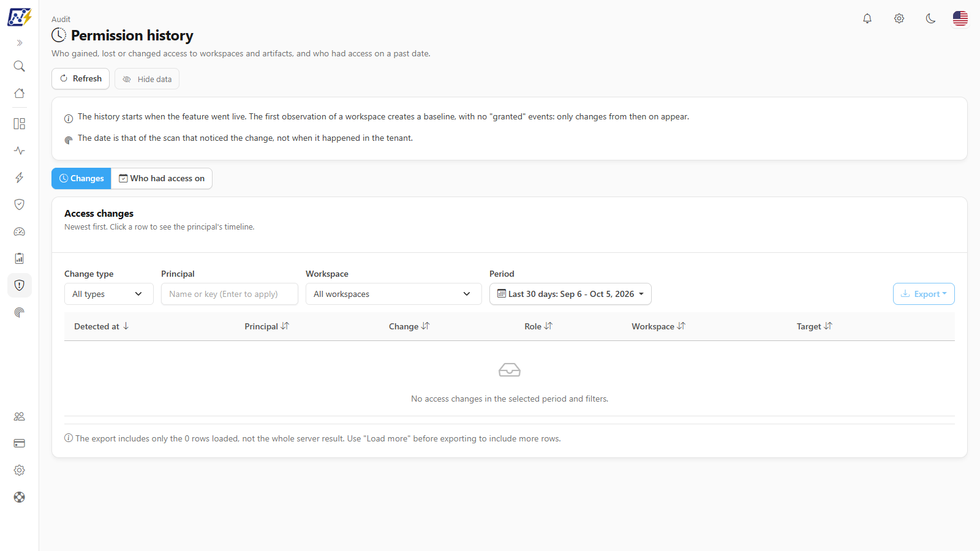The image size is (980, 551).
Task: Open the Period Last 30 days picker
Action: tap(570, 294)
